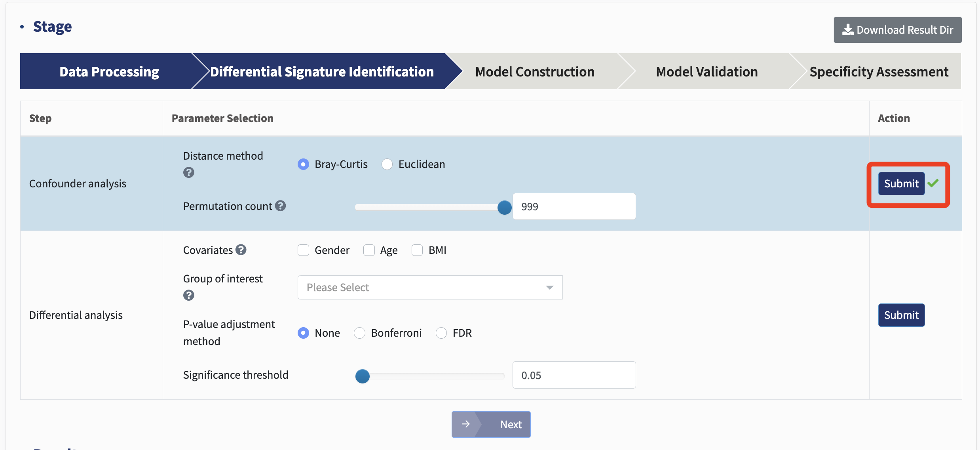Click the Covariates question mark icon
The width and height of the screenshot is (980, 450).
tap(241, 250)
